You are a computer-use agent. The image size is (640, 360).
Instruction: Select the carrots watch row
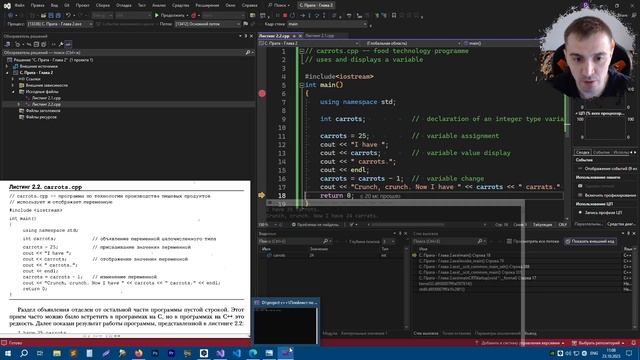tap(331, 256)
